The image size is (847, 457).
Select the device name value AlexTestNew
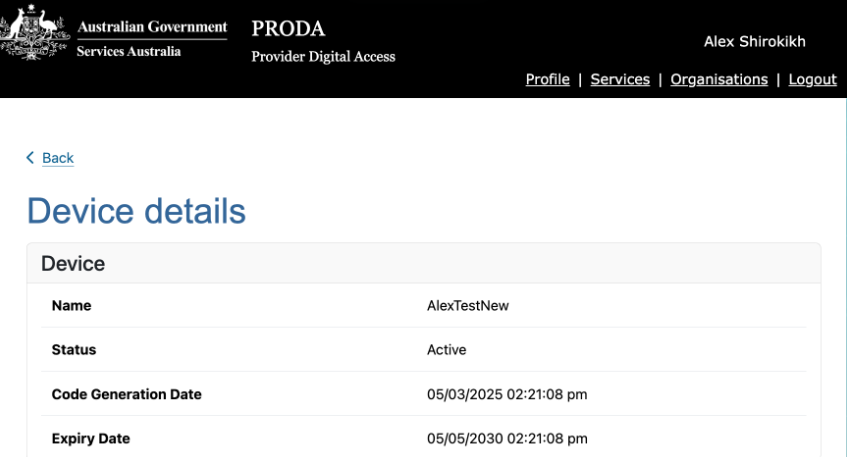coord(468,306)
